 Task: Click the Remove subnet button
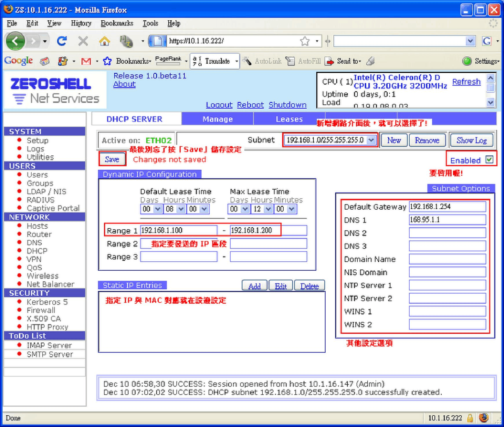point(427,140)
